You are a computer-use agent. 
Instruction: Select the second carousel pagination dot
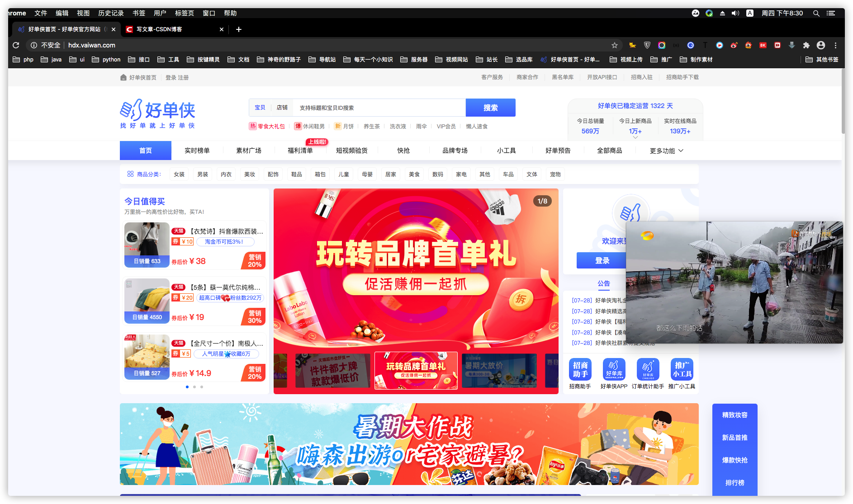pyautogui.click(x=194, y=386)
